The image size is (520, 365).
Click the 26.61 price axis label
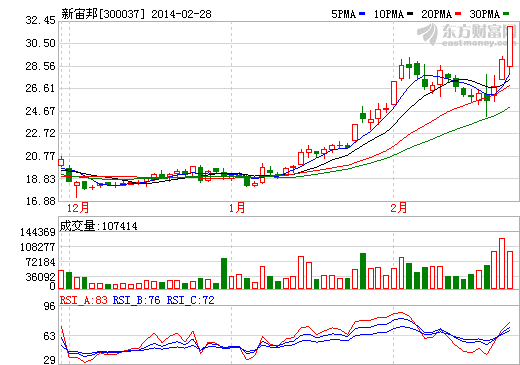41,88
